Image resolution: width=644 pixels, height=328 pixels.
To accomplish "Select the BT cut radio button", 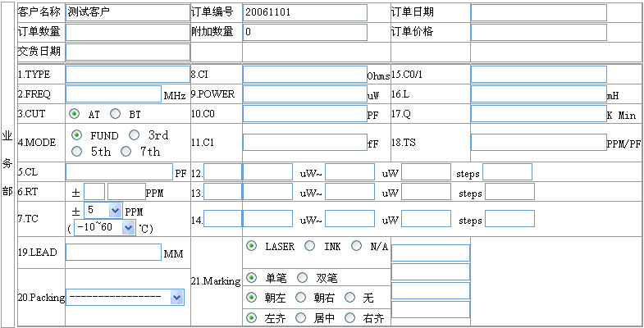I will (116, 114).
